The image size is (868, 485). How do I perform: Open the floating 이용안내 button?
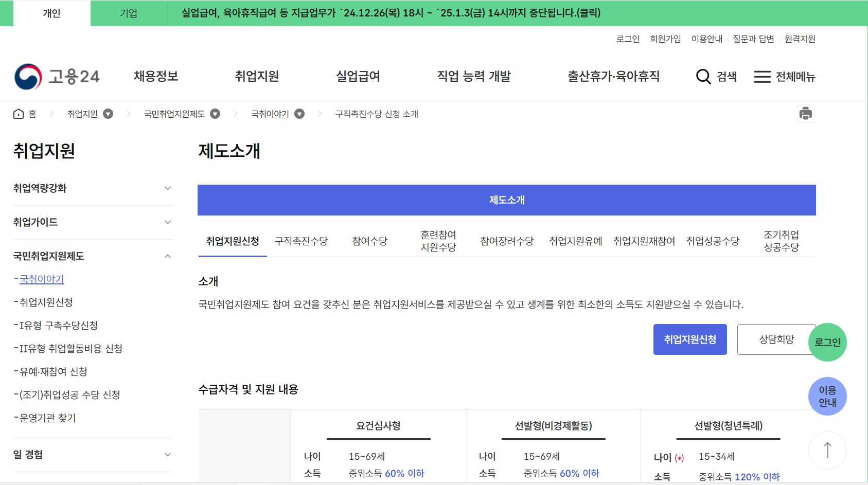[x=827, y=396]
